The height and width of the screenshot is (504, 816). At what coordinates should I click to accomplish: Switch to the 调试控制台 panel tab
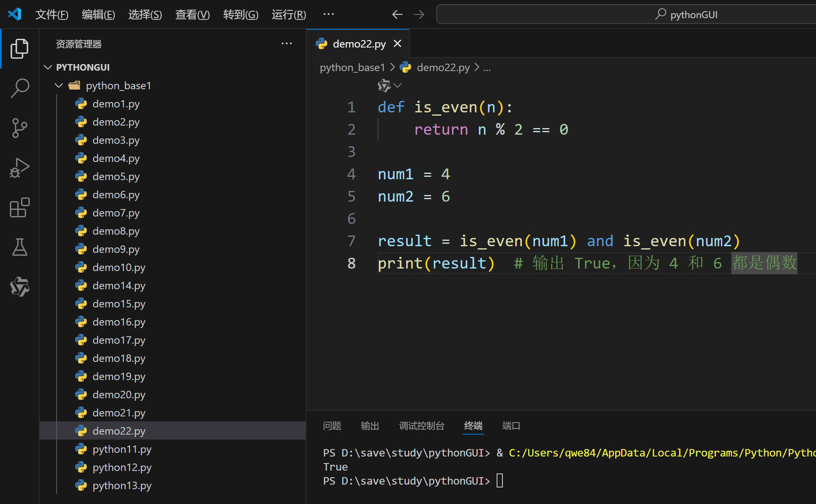421,426
